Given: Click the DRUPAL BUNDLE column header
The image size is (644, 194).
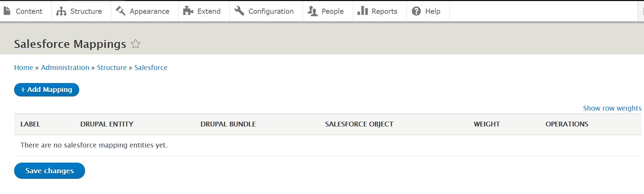Looking at the screenshot, I should pos(228,124).
